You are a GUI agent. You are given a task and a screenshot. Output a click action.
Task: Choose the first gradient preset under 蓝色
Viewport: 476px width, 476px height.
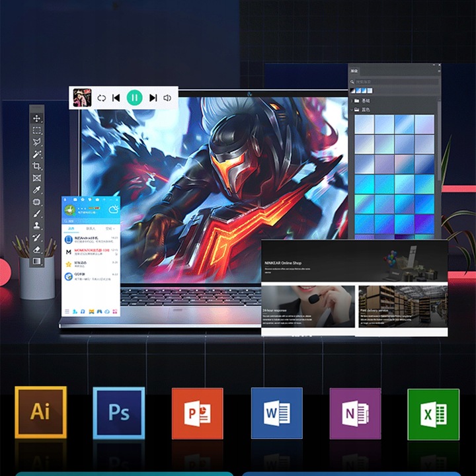(x=364, y=124)
